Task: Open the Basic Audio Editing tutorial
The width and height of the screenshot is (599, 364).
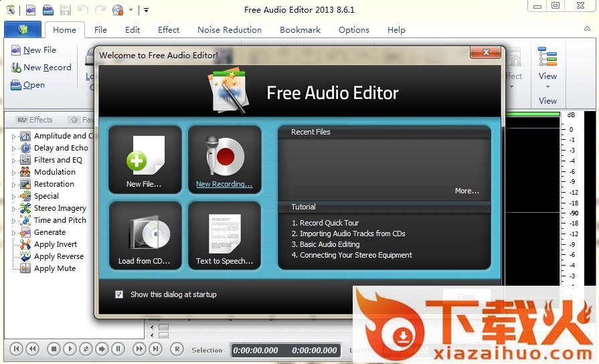Action: [325, 244]
